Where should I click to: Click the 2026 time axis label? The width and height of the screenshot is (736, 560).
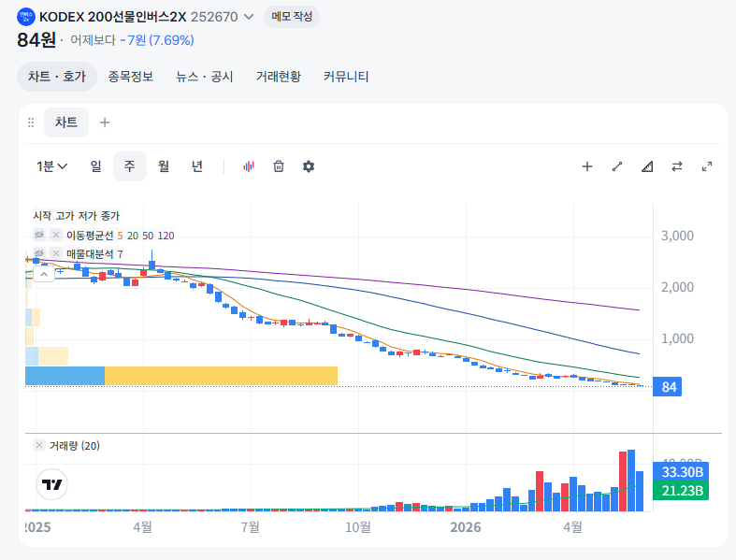(466, 527)
